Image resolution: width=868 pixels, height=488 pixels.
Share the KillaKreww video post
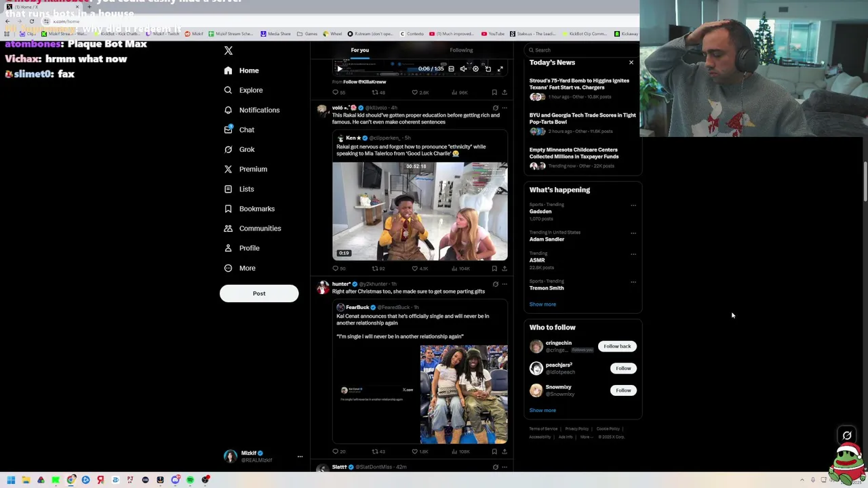point(504,92)
